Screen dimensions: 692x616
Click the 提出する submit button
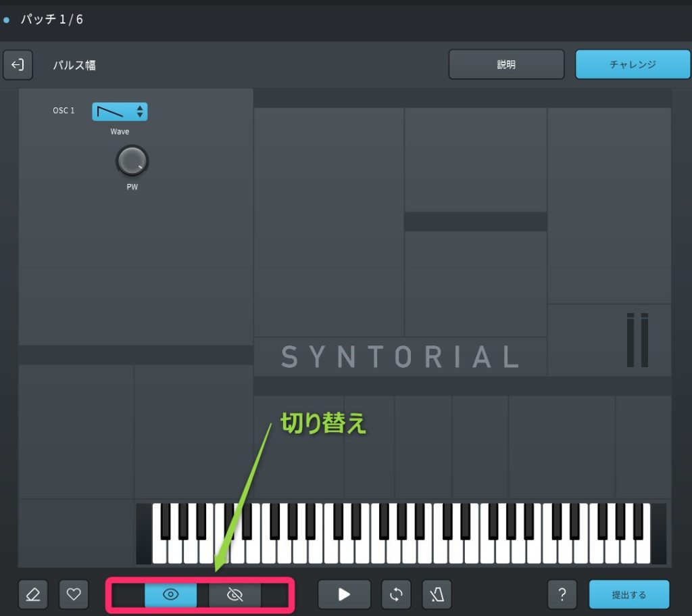coord(628,594)
